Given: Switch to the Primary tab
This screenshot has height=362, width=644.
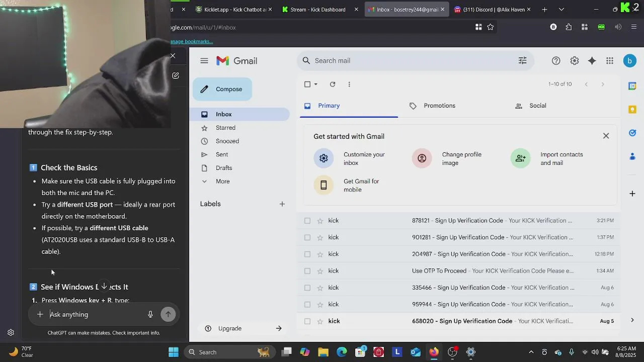Looking at the screenshot, I should pyautogui.click(x=349, y=106).
